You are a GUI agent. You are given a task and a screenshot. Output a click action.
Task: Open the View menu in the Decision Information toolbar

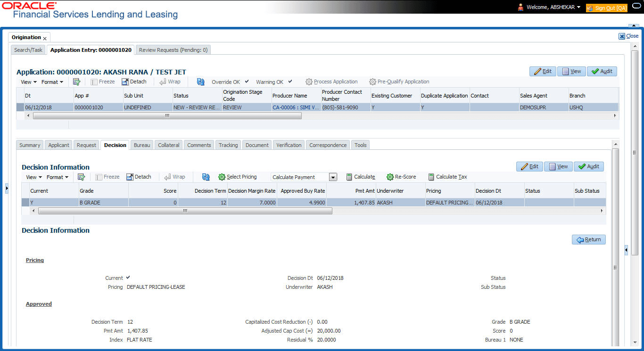[x=33, y=177]
